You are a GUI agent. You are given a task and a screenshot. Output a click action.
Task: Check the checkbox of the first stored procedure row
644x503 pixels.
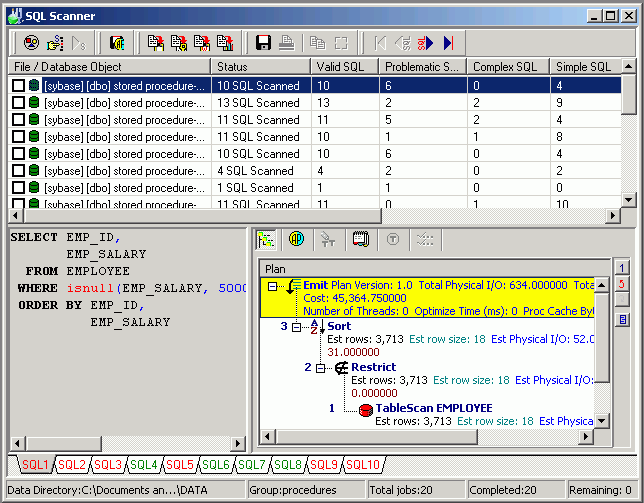click(18, 86)
